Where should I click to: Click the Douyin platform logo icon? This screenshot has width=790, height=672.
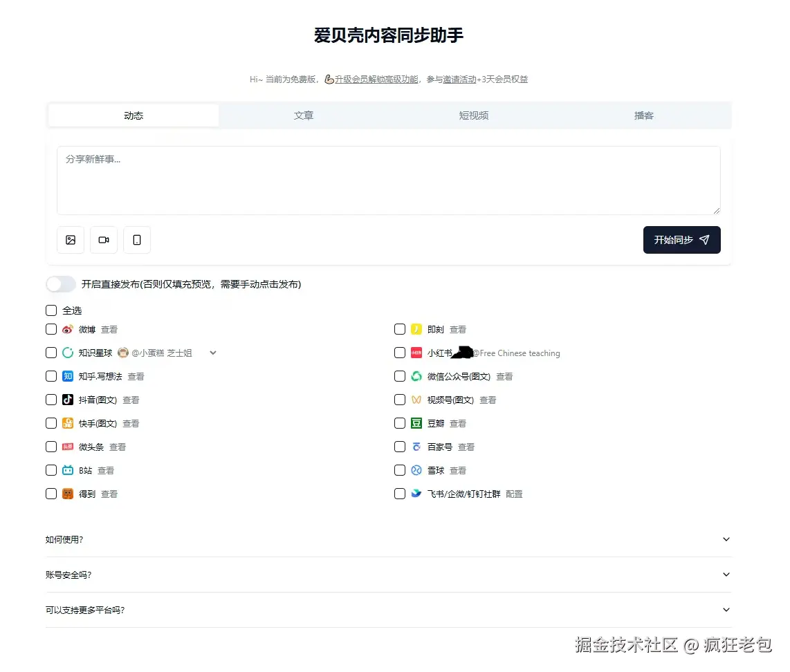click(68, 400)
